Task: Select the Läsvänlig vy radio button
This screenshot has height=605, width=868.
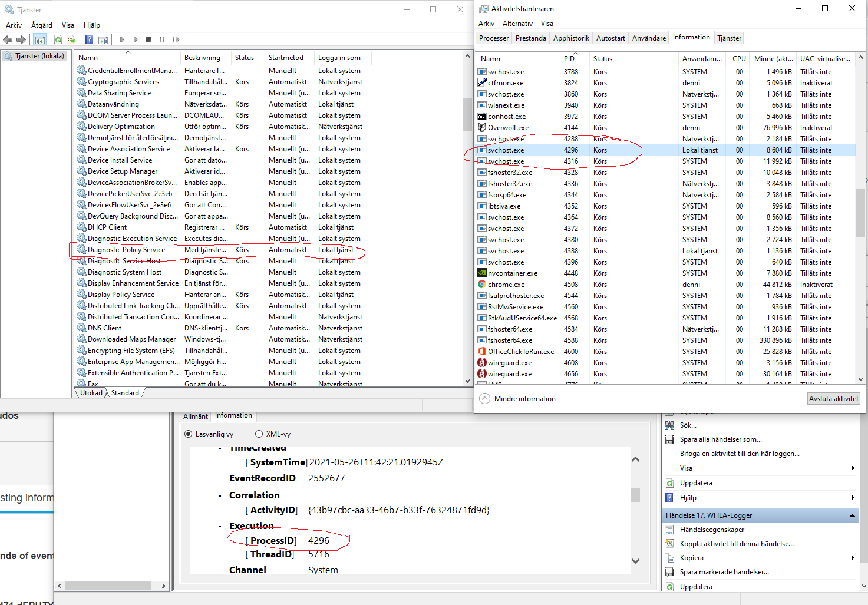Action: 188,434
